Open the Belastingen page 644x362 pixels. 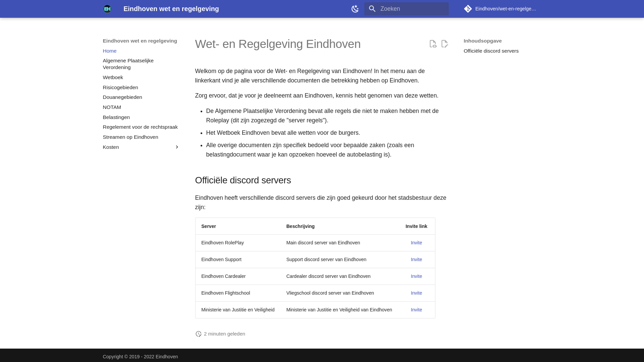click(116, 117)
